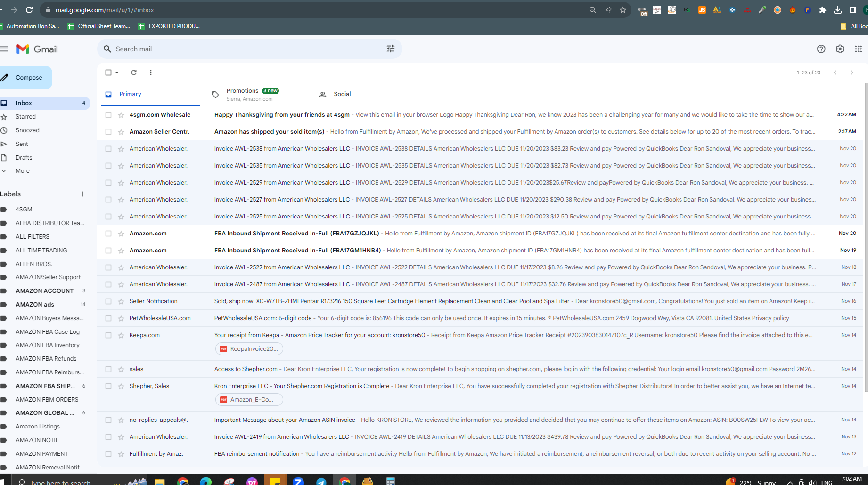Open Official Sheet Team bookmark
The image size is (868, 485).
(x=99, y=26)
